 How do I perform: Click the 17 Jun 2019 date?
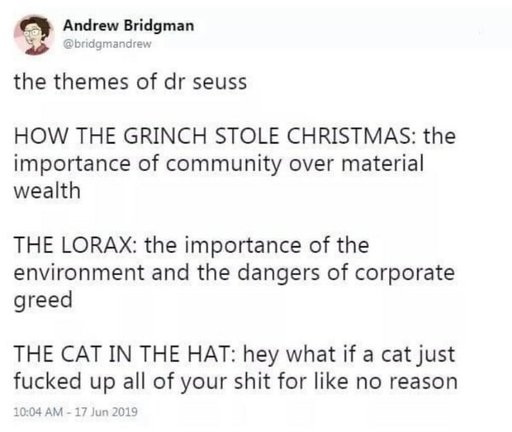click(x=106, y=412)
